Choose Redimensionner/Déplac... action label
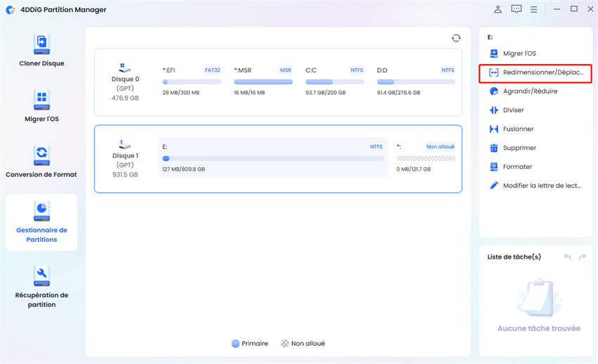This screenshot has width=598, height=364. tap(543, 72)
